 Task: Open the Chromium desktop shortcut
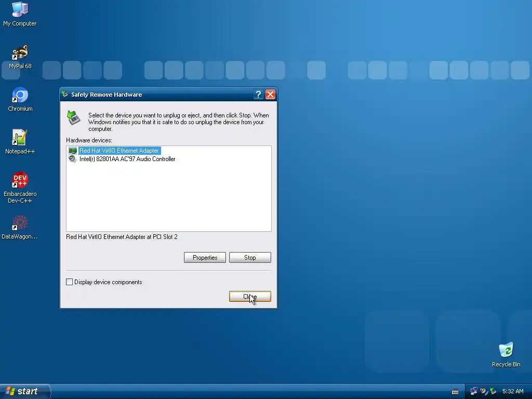tap(20, 99)
